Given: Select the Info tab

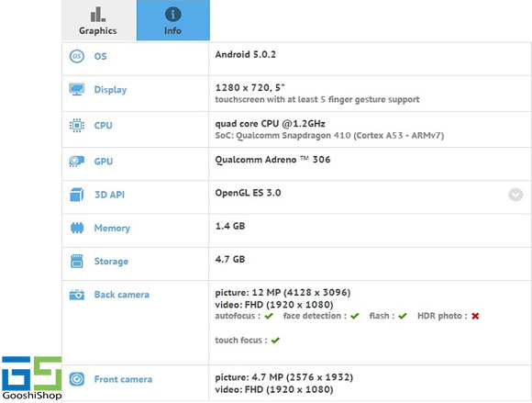Looking at the screenshot, I should coord(173,20).
